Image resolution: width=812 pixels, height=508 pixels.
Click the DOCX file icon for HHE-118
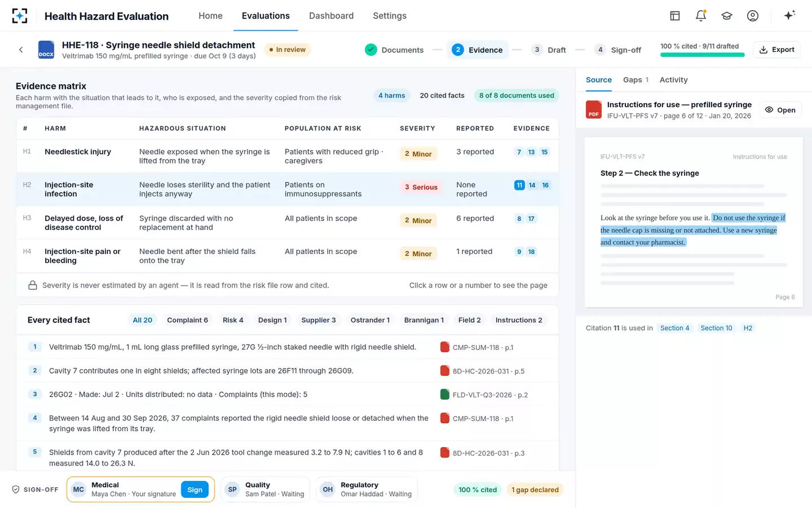pyautogui.click(x=46, y=50)
